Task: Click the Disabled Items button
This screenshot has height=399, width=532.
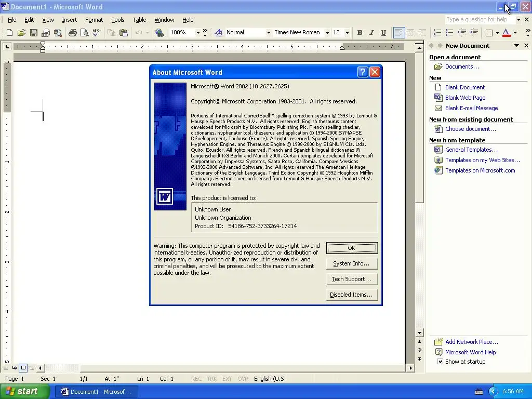Action: (x=352, y=295)
